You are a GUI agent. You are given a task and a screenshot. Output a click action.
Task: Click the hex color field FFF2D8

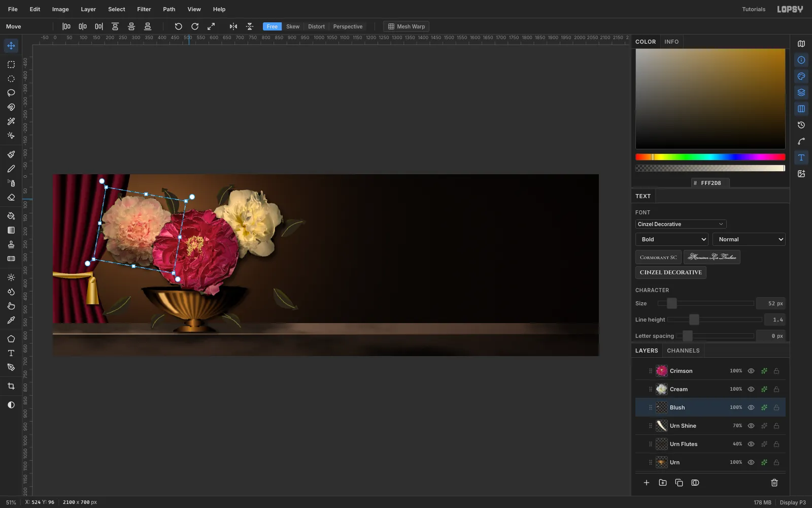click(710, 183)
